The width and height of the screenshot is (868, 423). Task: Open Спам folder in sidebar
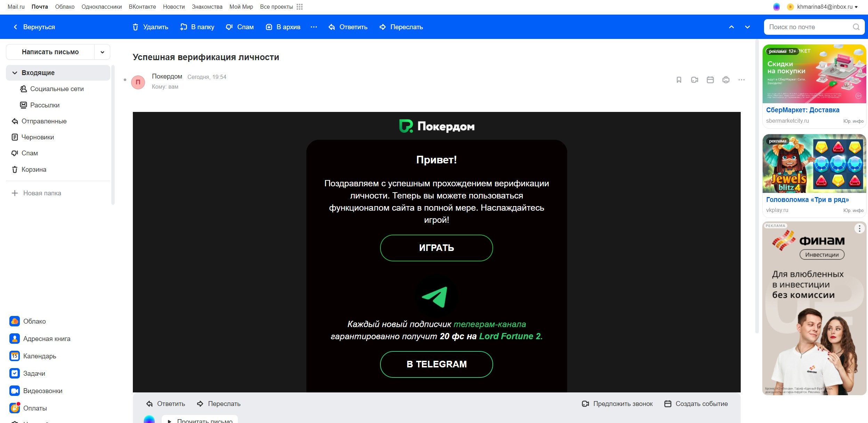[25, 153]
